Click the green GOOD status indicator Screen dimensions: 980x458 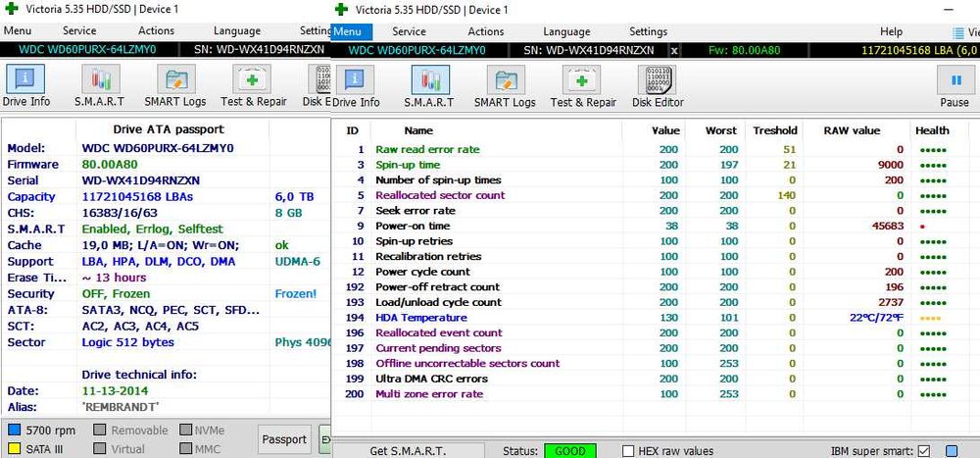[570, 450]
